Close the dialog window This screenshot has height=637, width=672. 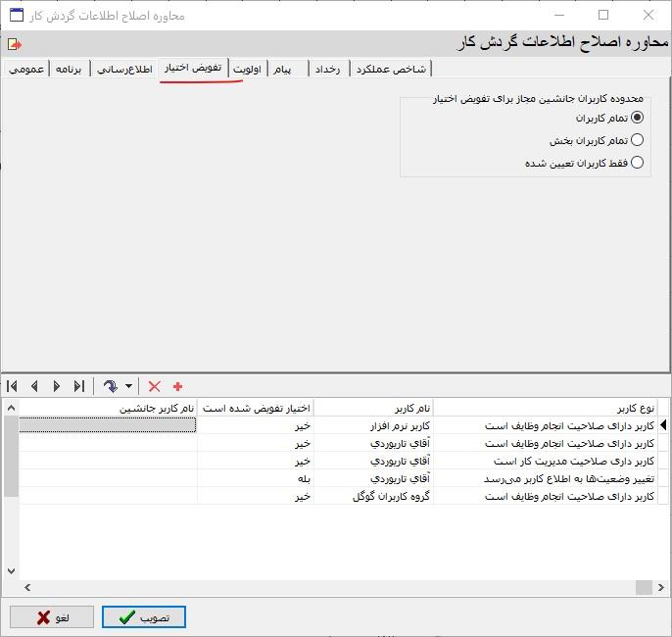click(648, 15)
